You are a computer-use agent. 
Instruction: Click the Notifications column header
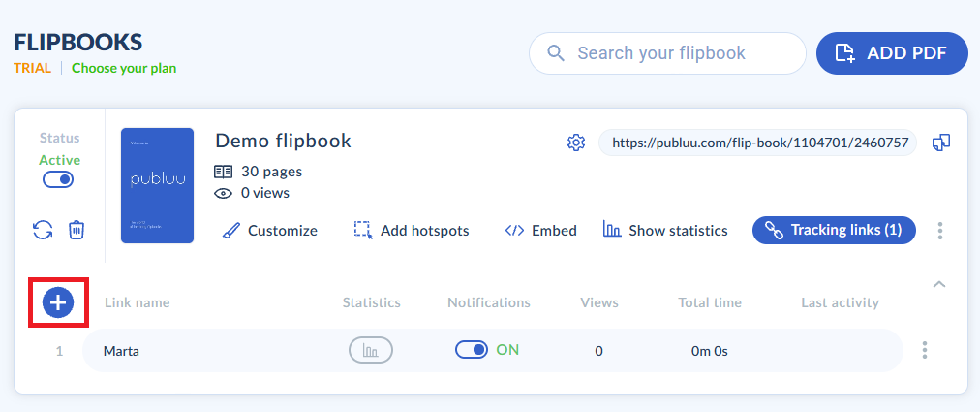[x=489, y=303]
